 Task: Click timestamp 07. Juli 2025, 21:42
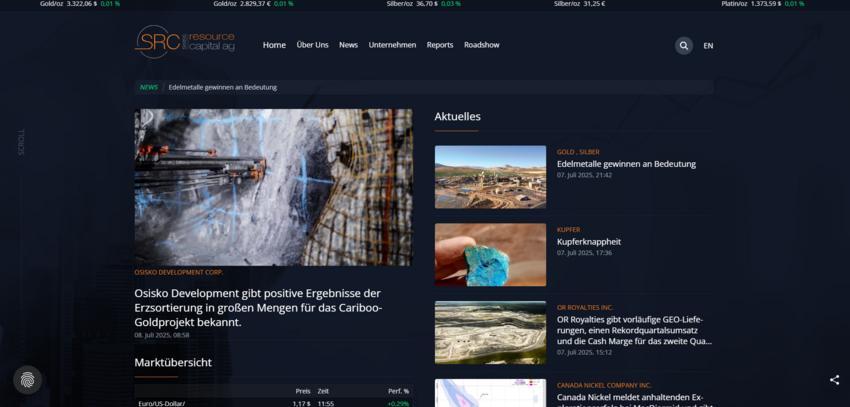pos(584,175)
